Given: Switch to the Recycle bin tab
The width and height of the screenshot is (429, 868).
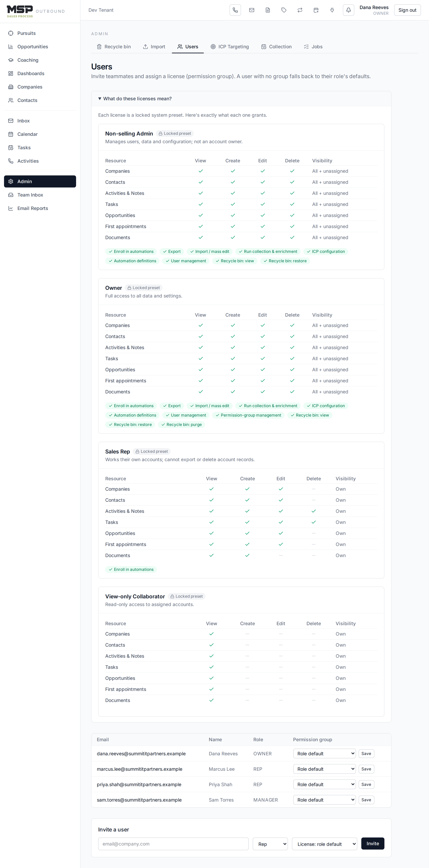Looking at the screenshot, I should [114, 46].
